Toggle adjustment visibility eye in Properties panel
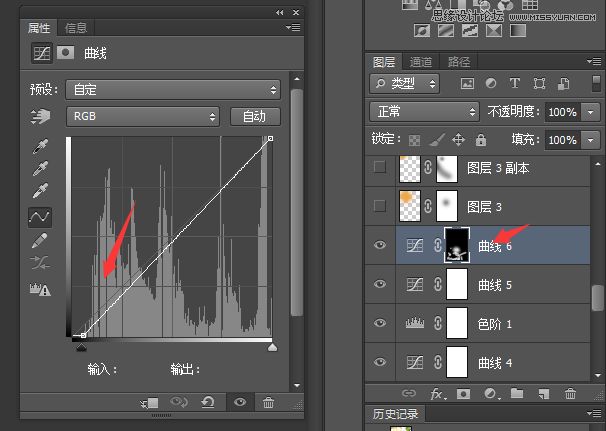The image size is (606, 431). pos(240,402)
